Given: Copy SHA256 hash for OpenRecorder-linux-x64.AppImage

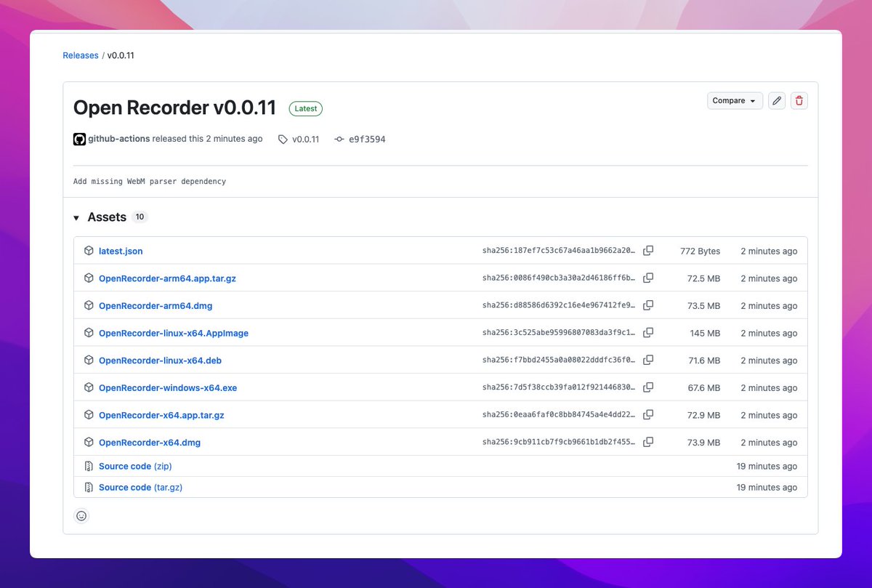Looking at the screenshot, I should pos(648,332).
